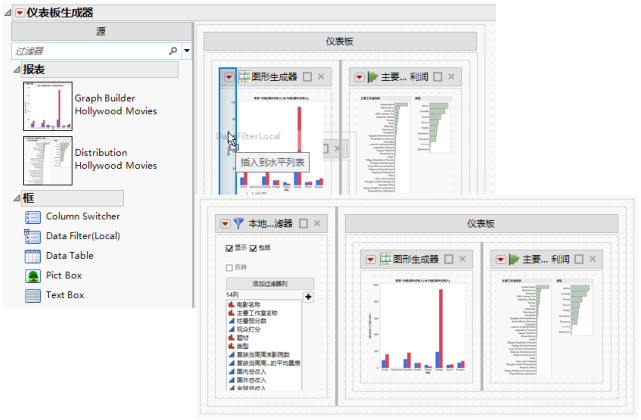Enable the 反转 checkbox in the local filter
Screen dimensions: 641x420
click(x=229, y=267)
